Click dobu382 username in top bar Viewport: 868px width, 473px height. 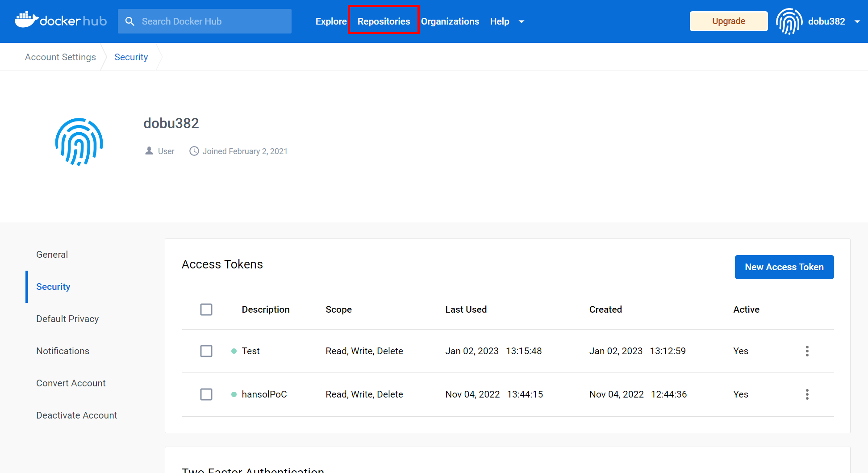pyautogui.click(x=826, y=21)
